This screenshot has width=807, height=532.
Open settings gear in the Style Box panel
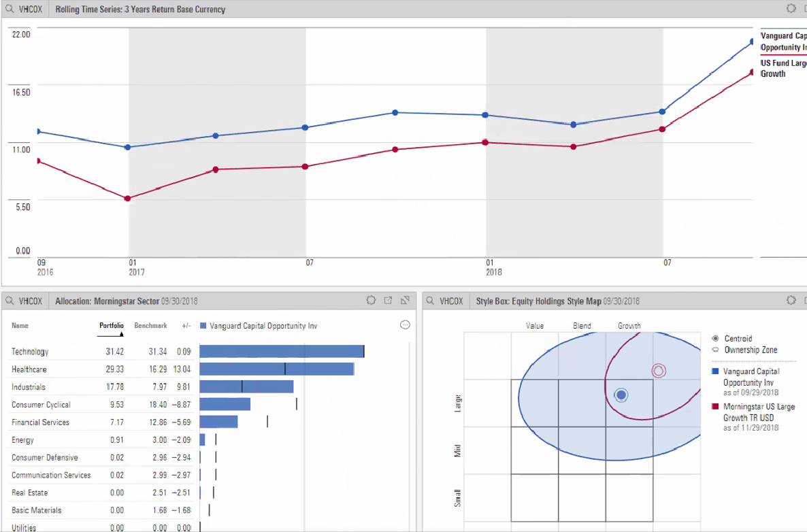[x=791, y=300]
